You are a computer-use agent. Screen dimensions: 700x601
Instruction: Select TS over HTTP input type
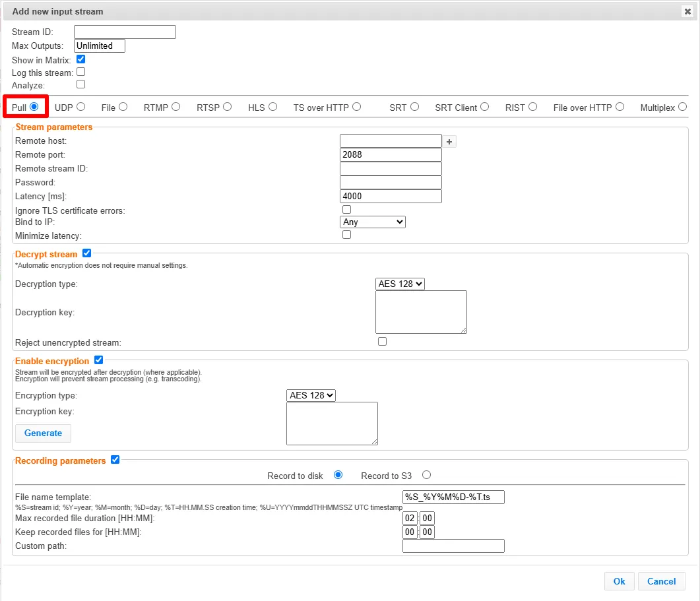pos(356,107)
